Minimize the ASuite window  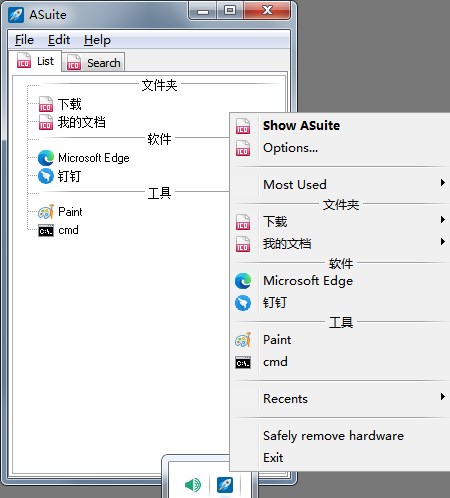tap(203, 11)
